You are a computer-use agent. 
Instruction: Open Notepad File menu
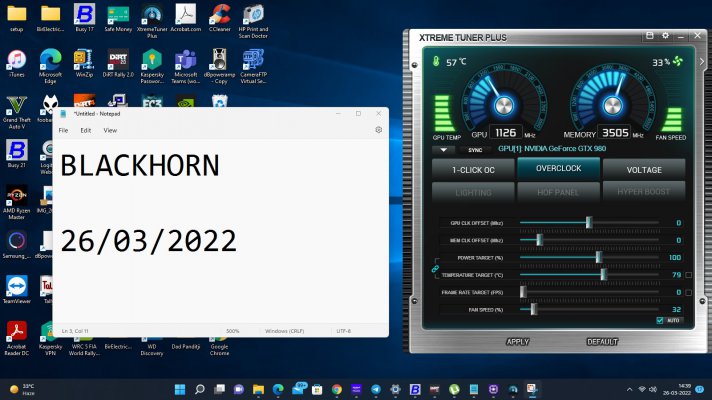[x=63, y=130]
